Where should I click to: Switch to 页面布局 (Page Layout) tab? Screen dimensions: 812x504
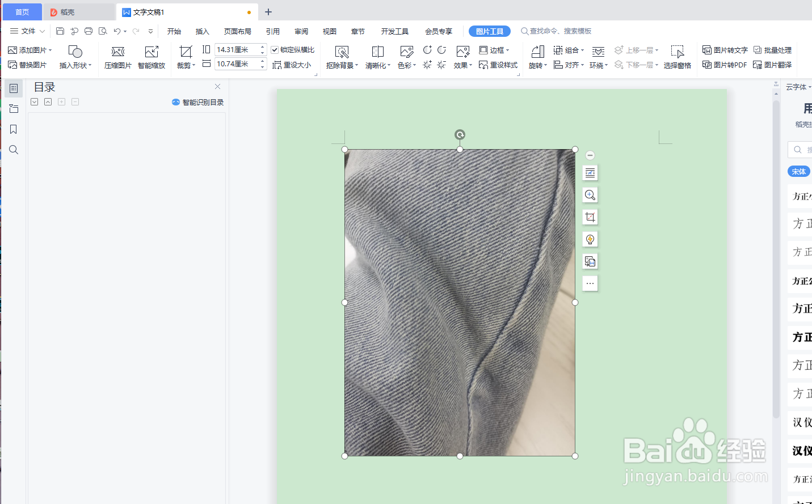point(238,31)
